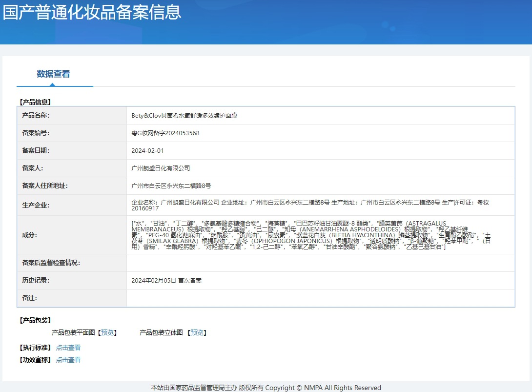Preview 产品包装立体图 via 预览 link

pos(197,332)
